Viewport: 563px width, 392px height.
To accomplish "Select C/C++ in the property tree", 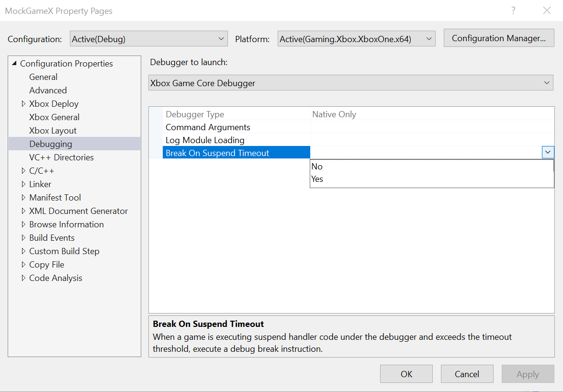I will point(42,171).
